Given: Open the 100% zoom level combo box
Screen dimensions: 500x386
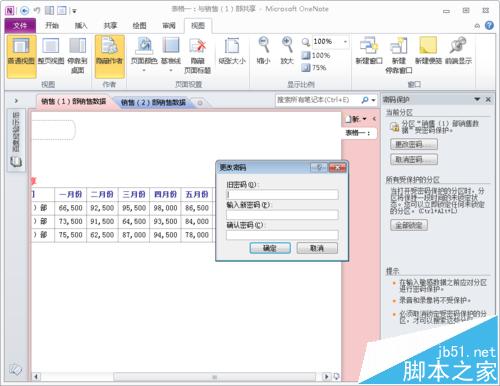Looking at the screenshot, I should pyautogui.click(x=330, y=42).
